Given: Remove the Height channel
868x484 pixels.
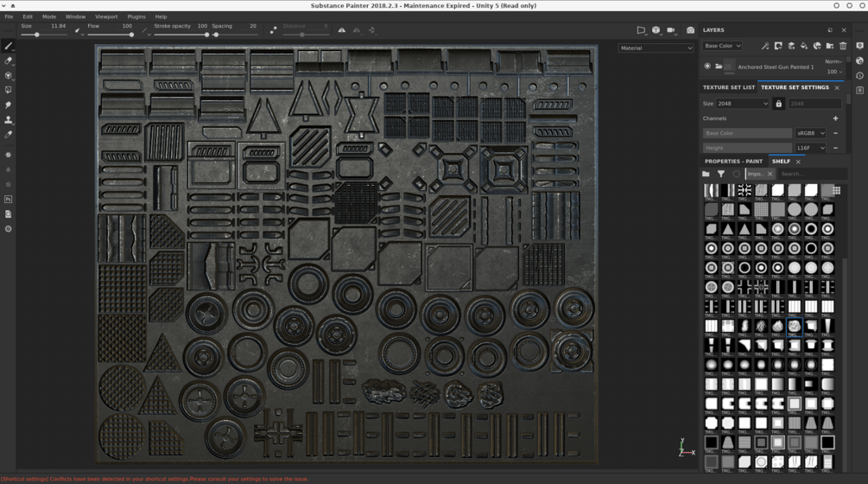Looking at the screenshot, I should pos(835,148).
